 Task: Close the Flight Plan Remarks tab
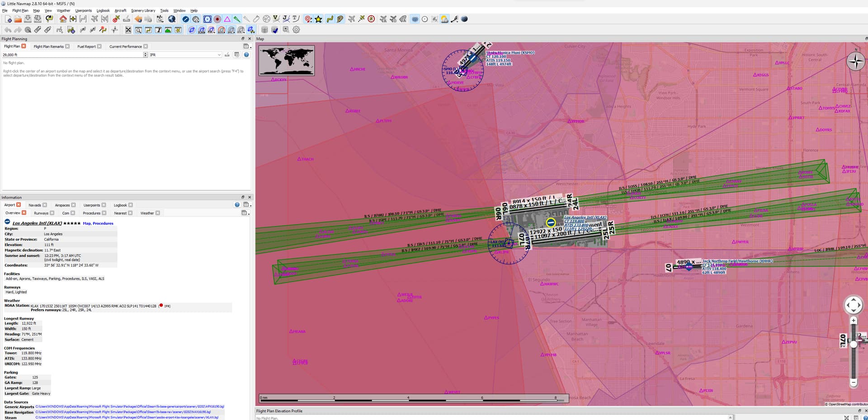[67, 47]
